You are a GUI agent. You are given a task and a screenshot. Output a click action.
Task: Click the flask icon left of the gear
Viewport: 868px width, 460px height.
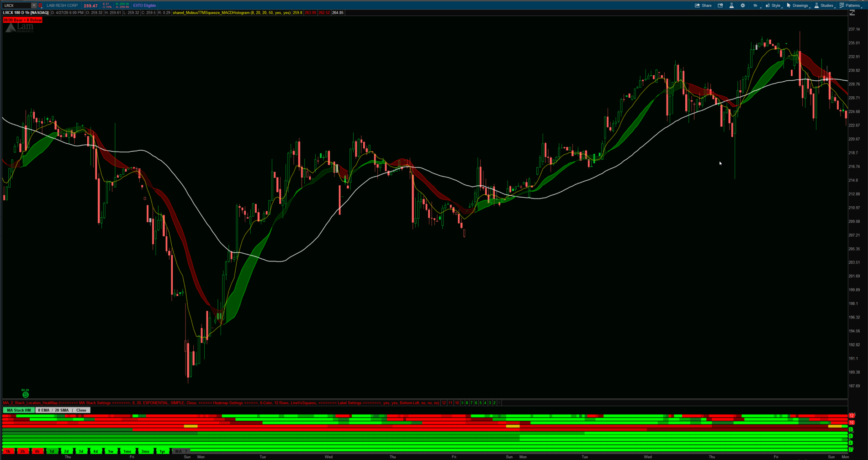(732, 5)
